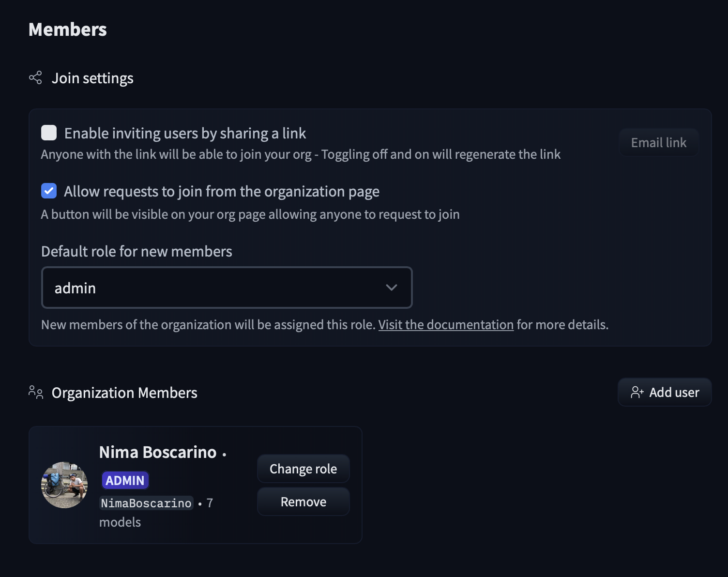Click the Add user button label
Viewport: 728px width, 577px height.
coord(674,393)
